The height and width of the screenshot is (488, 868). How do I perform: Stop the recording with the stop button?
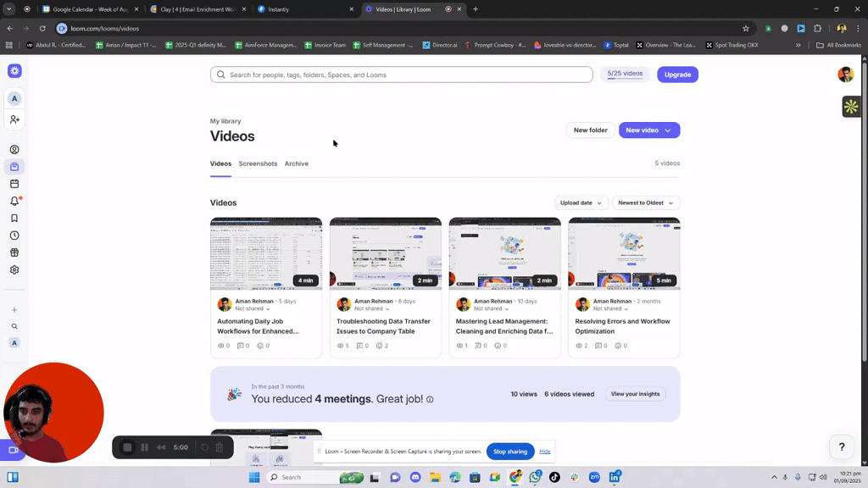127,447
